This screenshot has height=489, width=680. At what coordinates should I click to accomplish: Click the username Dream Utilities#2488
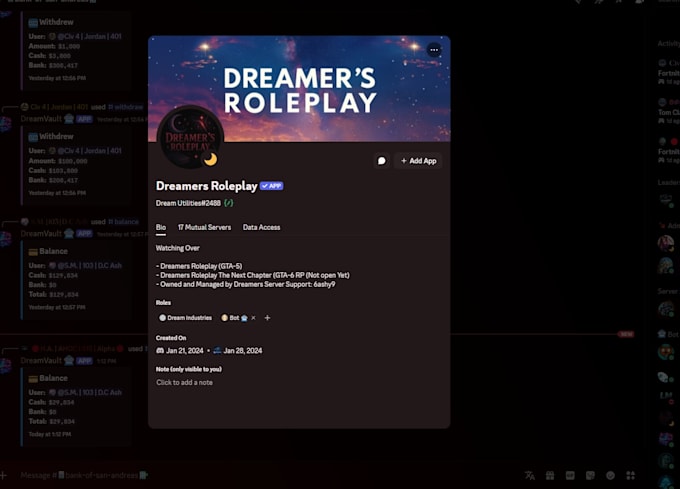(x=188, y=203)
